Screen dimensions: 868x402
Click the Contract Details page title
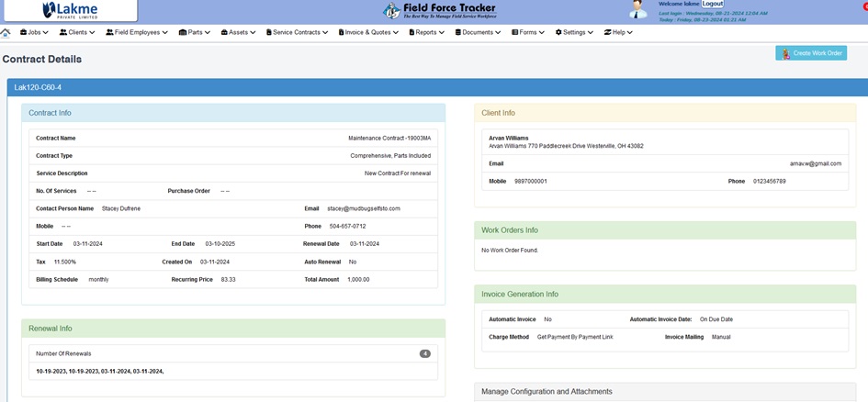[42, 59]
